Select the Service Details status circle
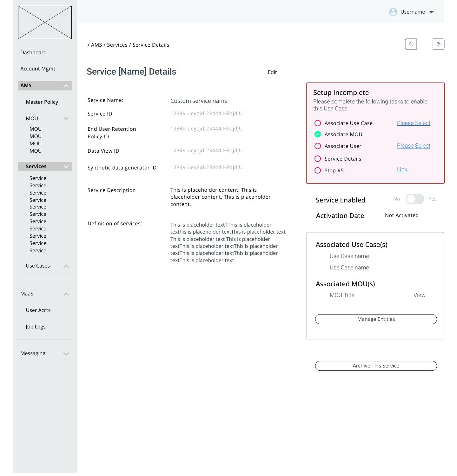The image size is (457, 476). (x=318, y=159)
